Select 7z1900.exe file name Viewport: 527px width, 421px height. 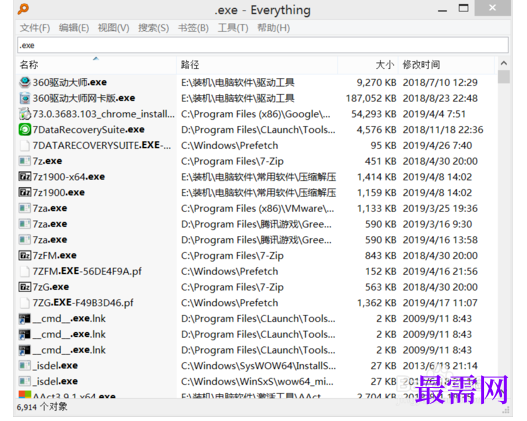58,193
